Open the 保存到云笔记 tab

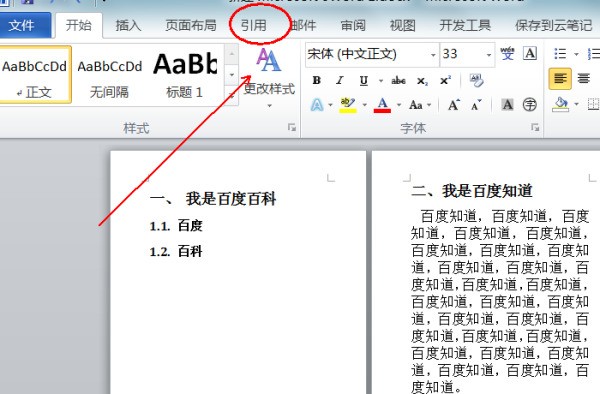tap(553, 26)
